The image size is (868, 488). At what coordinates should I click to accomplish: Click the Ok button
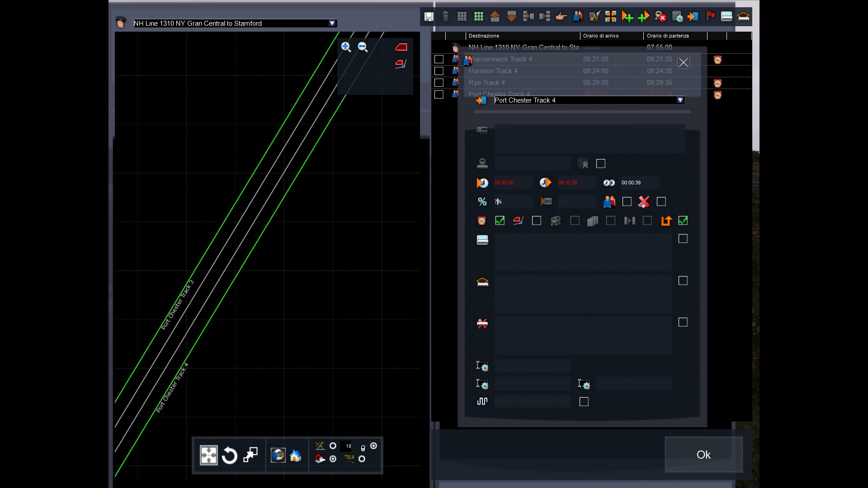click(703, 455)
